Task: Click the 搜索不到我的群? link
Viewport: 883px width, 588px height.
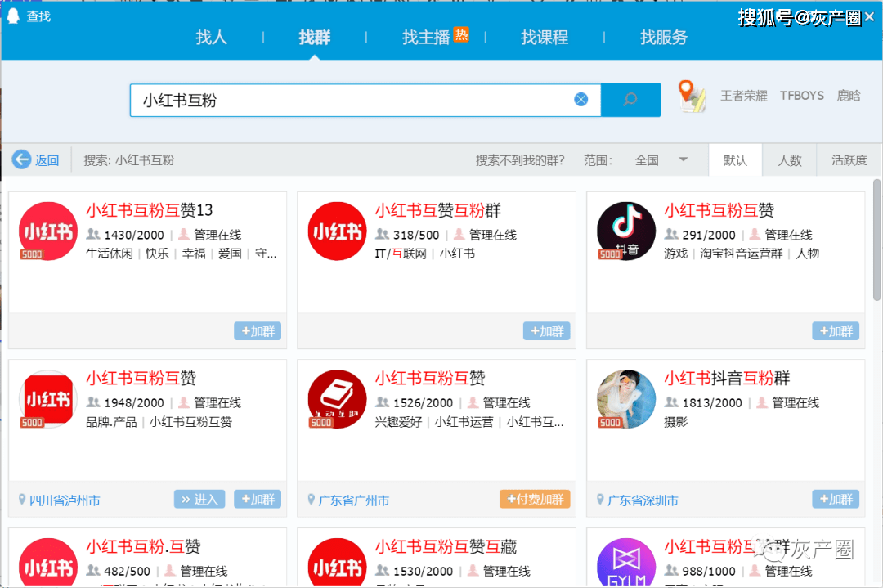Action: pyautogui.click(x=520, y=160)
